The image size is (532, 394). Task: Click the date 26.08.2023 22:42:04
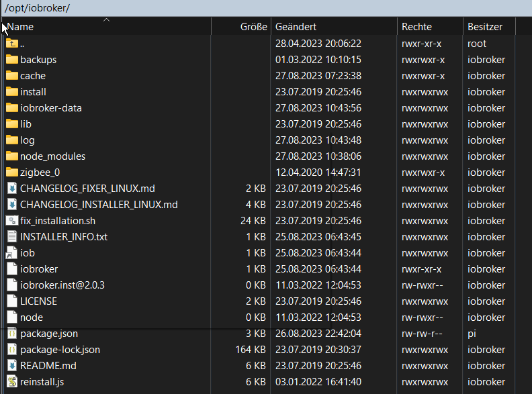[x=318, y=334]
